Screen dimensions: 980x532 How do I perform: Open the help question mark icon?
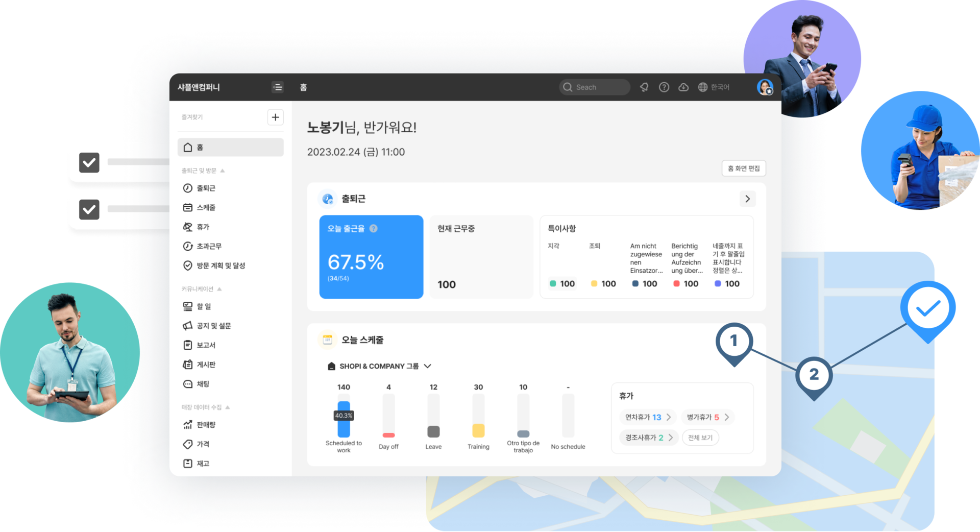(x=664, y=87)
